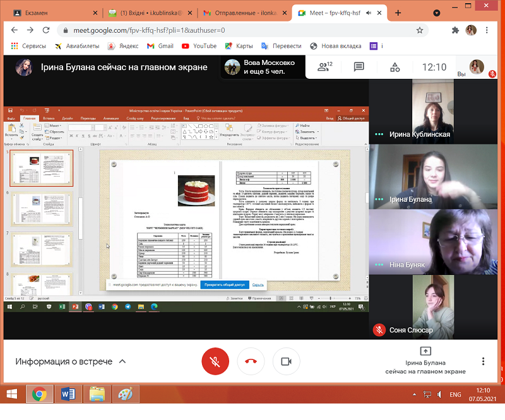Screen dimensions: 505x420
Task: Open the Chrome three-dot menu
Action: (x=487, y=30)
